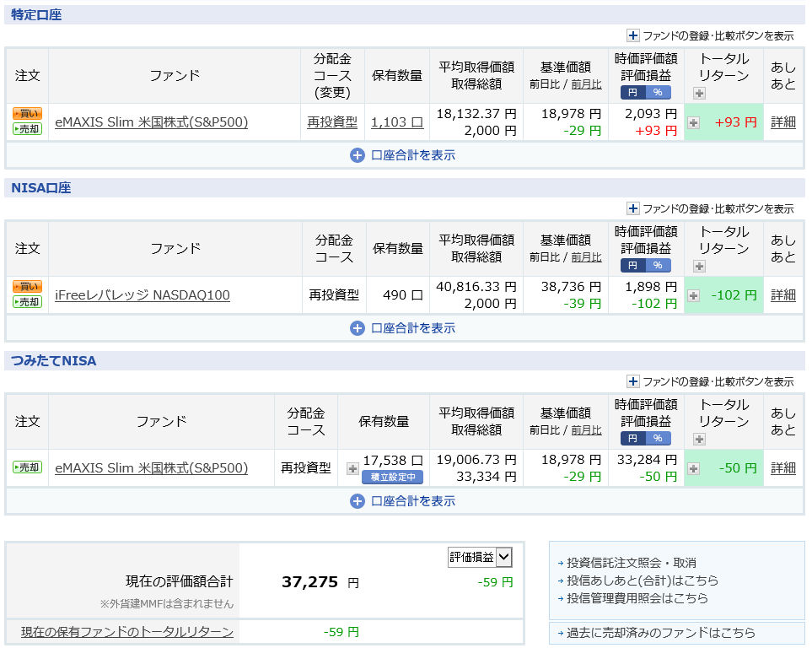Click the 買い button for eMAXIS Slim in 特定口座
The height and width of the screenshot is (648, 812).
point(28,114)
